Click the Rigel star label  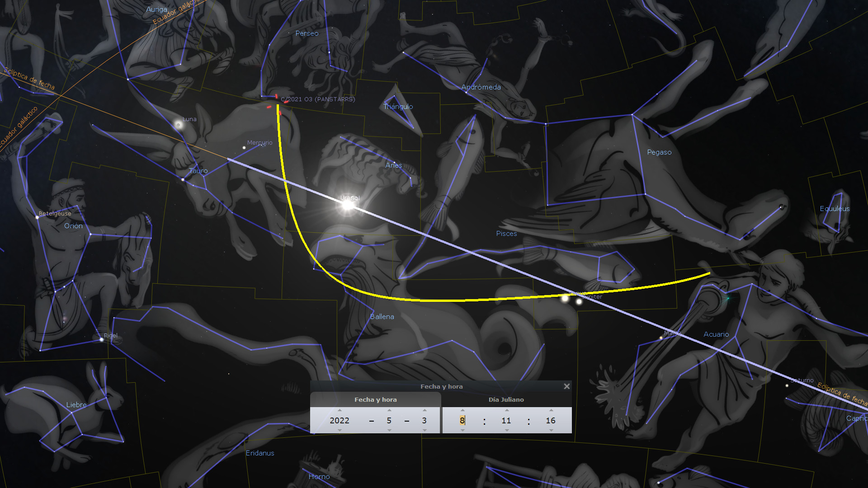click(x=111, y=336)
